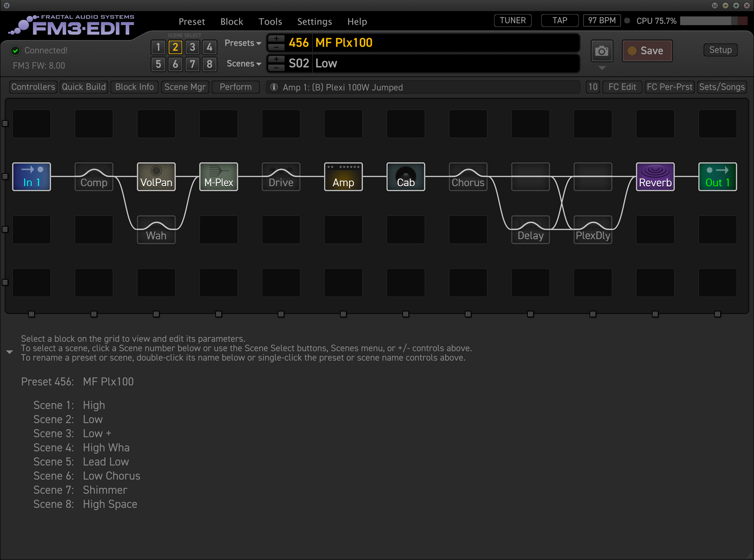
Task: Switch to scene 1 button
Action: pos(158,47)
